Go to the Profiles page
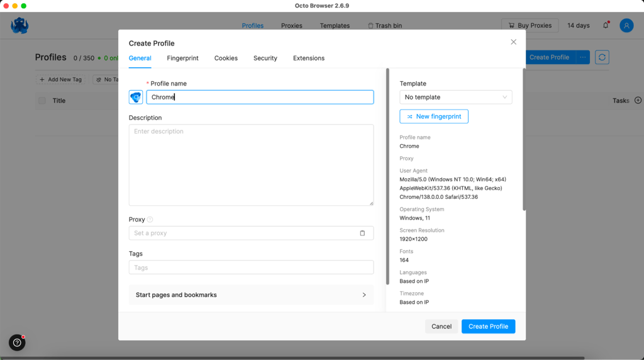 click(253, 25)
